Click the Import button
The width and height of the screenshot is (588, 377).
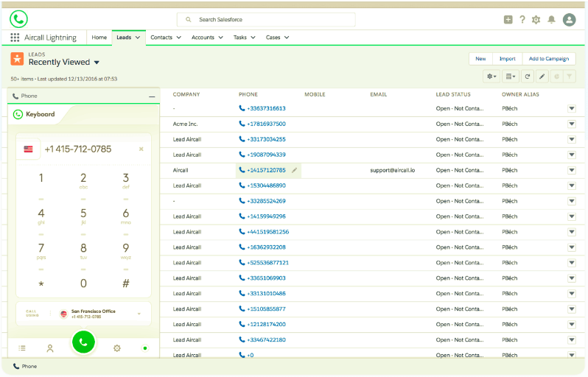click(x=508, y=59)
